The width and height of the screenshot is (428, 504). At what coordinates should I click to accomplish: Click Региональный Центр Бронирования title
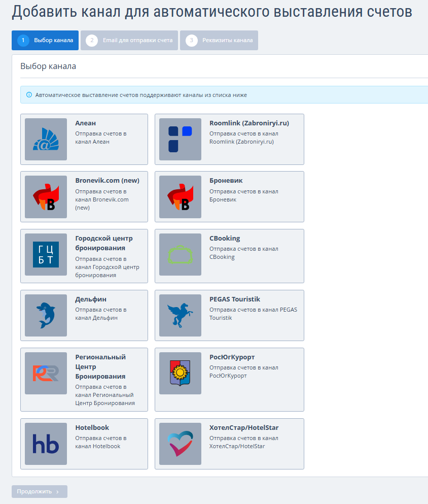tap(100, 367)
